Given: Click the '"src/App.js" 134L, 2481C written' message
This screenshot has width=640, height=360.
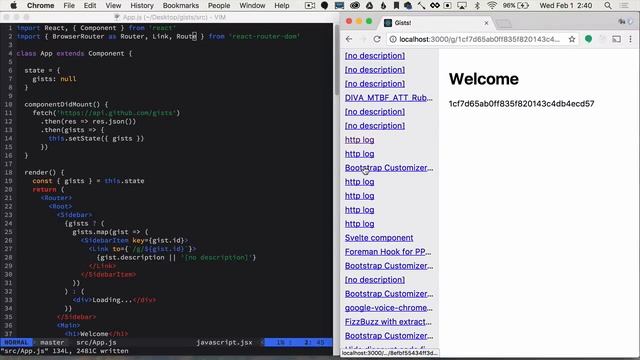Looking at the screenshot, I should pos(64,351).
